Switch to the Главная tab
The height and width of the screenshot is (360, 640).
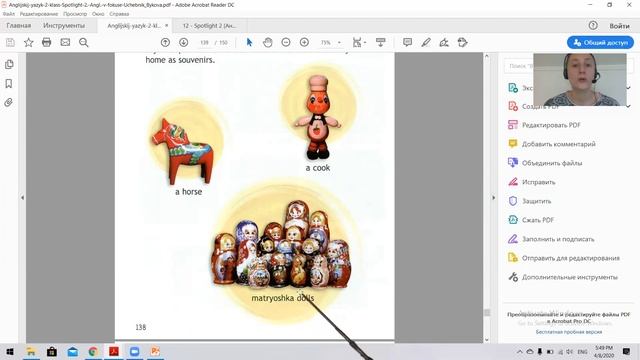(19, 26)
